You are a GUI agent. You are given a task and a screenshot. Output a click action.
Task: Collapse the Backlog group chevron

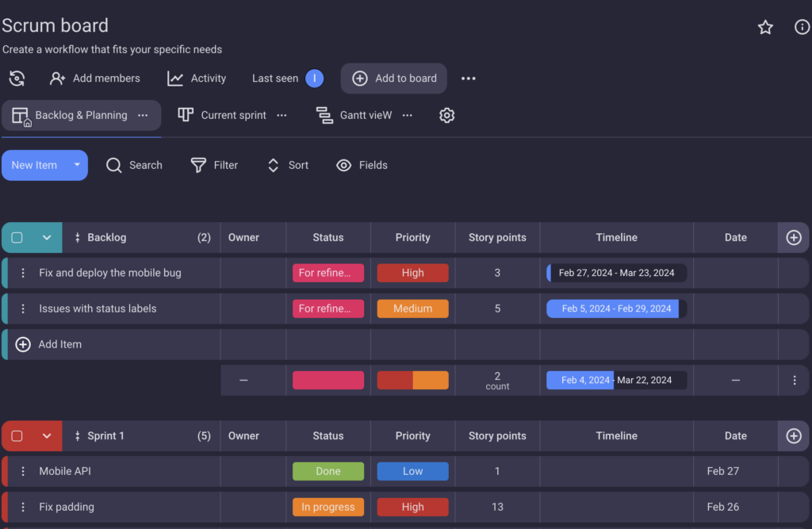[47, 237]
